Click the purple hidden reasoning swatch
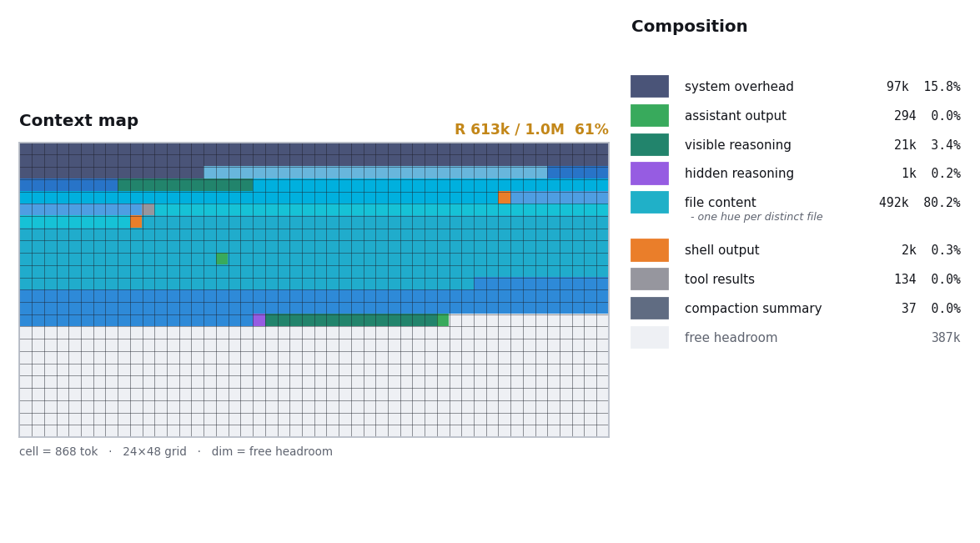980x543 pixels. pos(650,173)
